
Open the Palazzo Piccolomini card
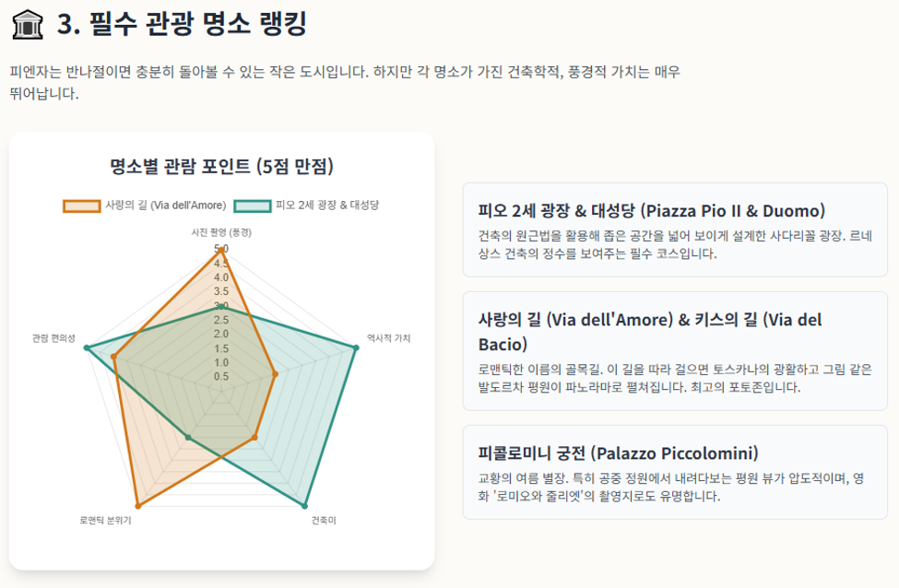(675, 472)
